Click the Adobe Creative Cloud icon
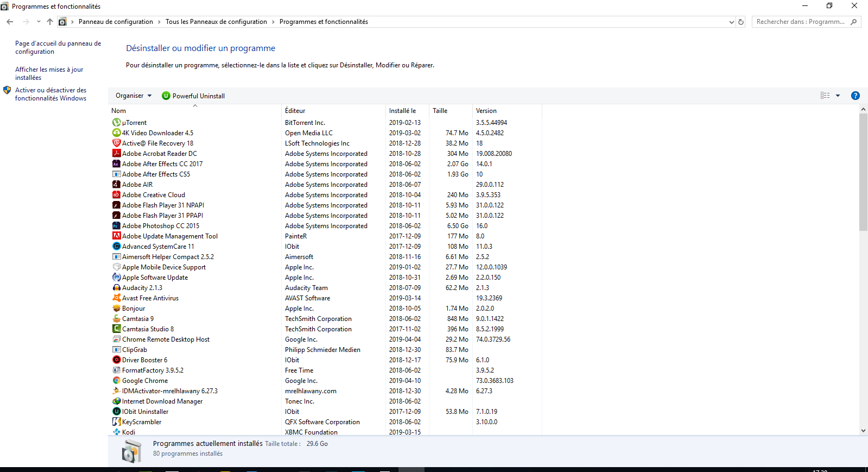This screenshot has height=472, width=868. point(116,195)
